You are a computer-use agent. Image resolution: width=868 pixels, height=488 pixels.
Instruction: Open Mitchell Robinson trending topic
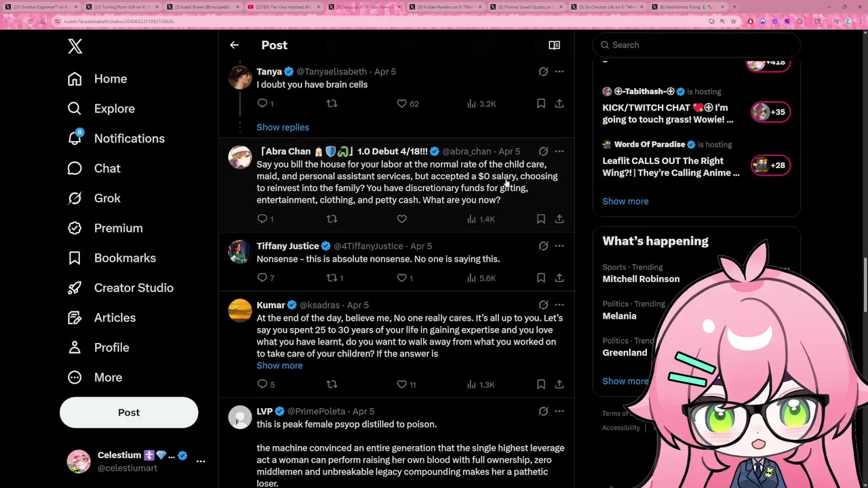tap(641, 279)
